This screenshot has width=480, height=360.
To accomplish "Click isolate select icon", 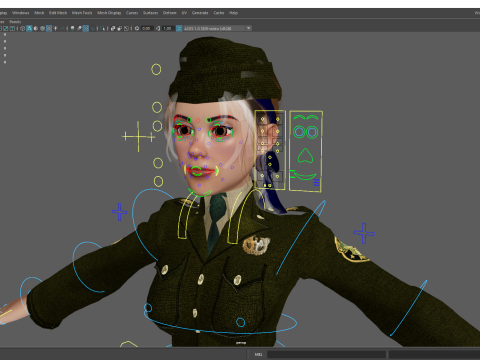I will tap(102, 28).
